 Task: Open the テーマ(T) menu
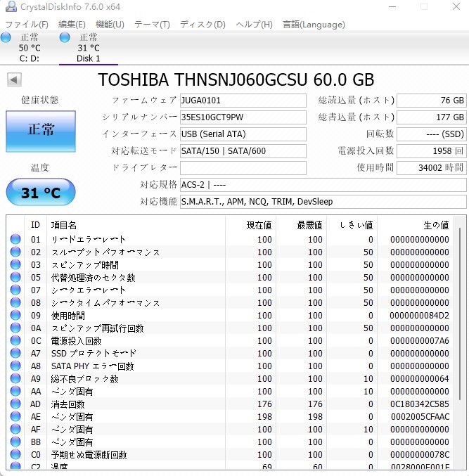tap(152, 25)
